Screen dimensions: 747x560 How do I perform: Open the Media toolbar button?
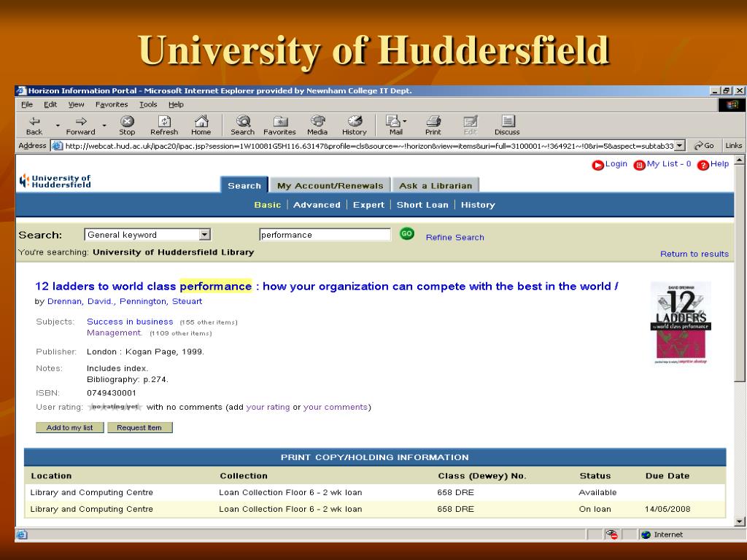pos(317,125)
